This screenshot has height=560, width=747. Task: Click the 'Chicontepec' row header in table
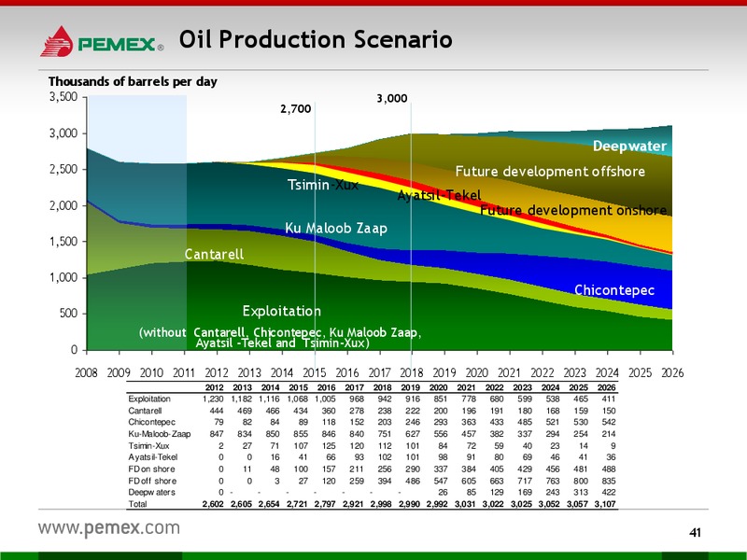point(151,422)
